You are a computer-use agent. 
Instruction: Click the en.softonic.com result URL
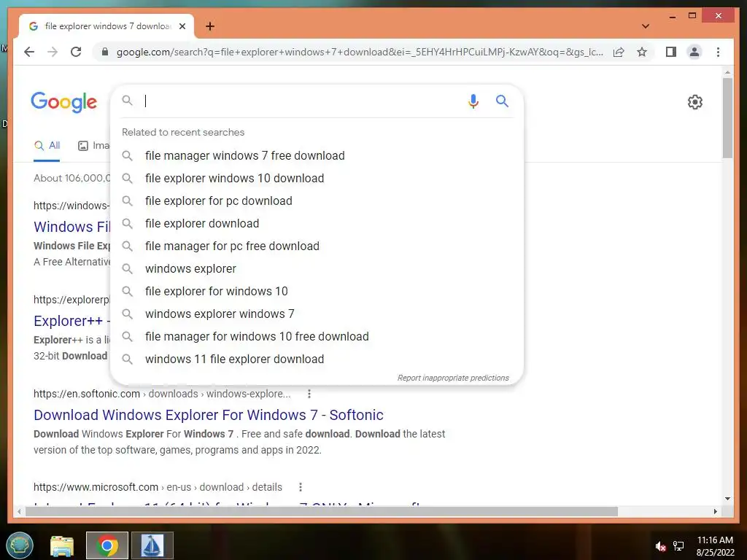162,394
